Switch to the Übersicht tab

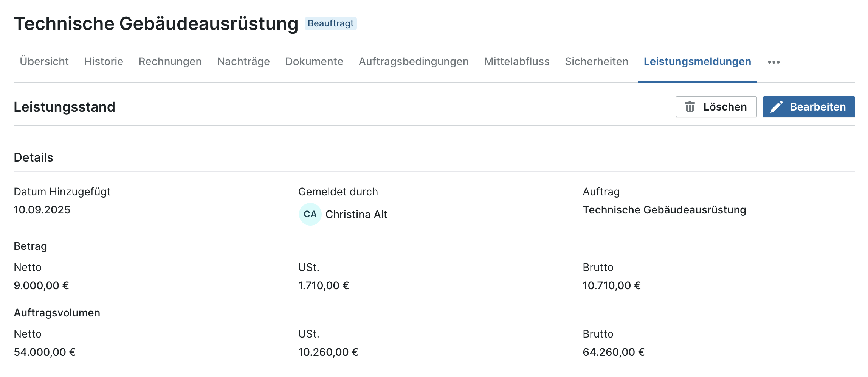44,61
